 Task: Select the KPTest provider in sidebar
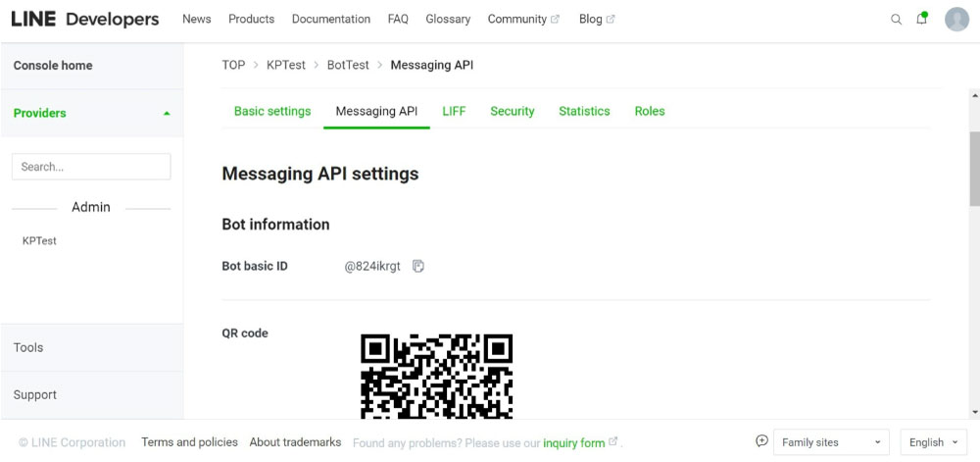tap(39, 240)
